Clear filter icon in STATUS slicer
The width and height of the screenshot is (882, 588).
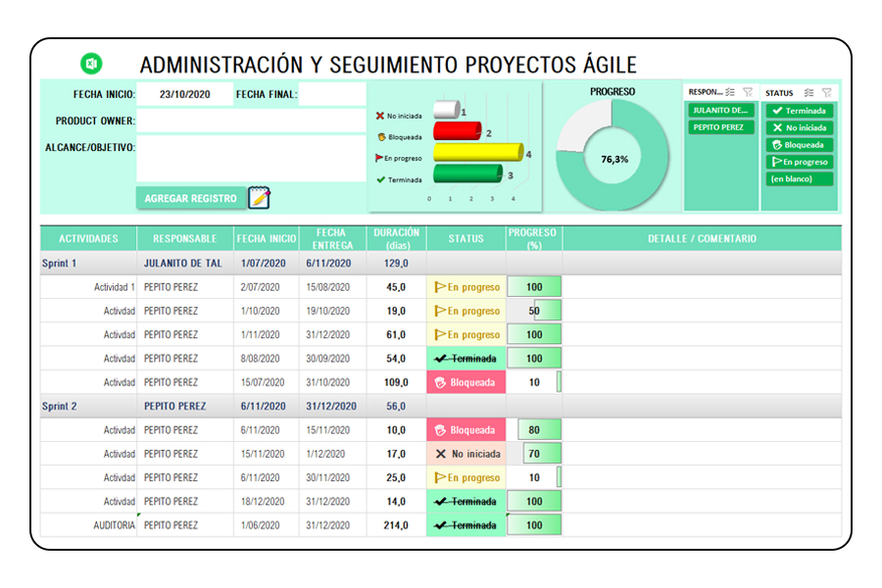point(826,93)
